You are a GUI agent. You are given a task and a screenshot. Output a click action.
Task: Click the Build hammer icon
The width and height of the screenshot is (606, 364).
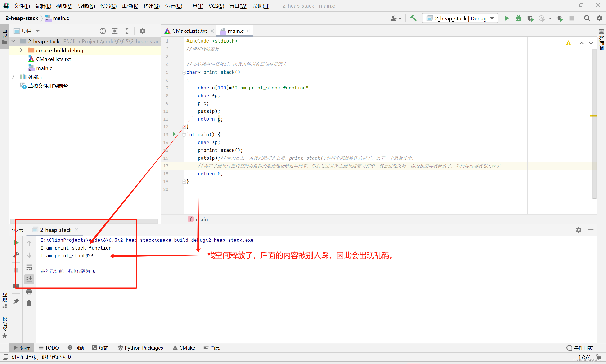click(413, 18)
